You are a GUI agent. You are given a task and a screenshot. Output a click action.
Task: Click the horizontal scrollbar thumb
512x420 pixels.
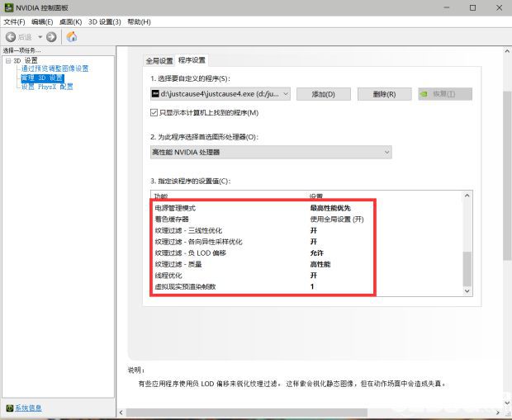pyautogui.click(x=247, y=413)
